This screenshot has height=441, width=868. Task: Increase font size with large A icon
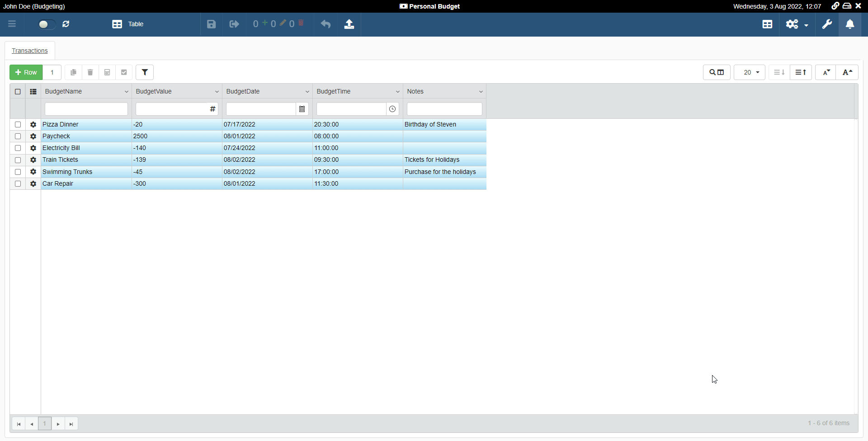(847, 72)
